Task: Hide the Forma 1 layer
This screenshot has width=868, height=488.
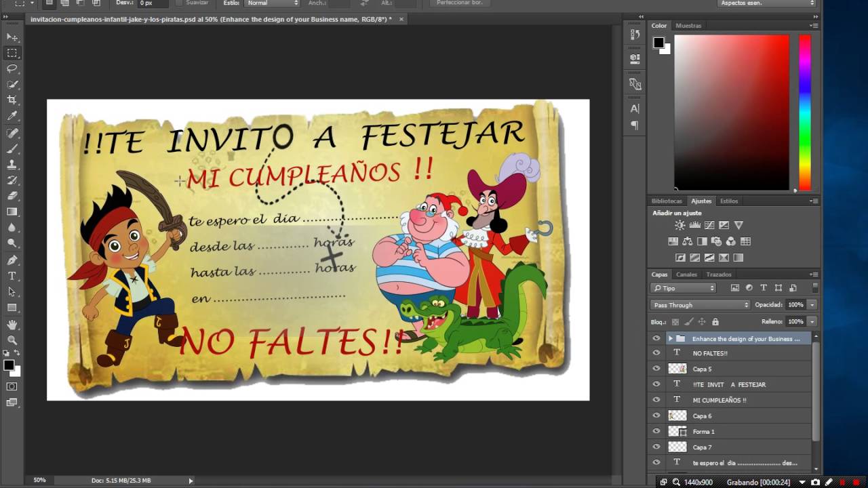Action: coord(656,431)
